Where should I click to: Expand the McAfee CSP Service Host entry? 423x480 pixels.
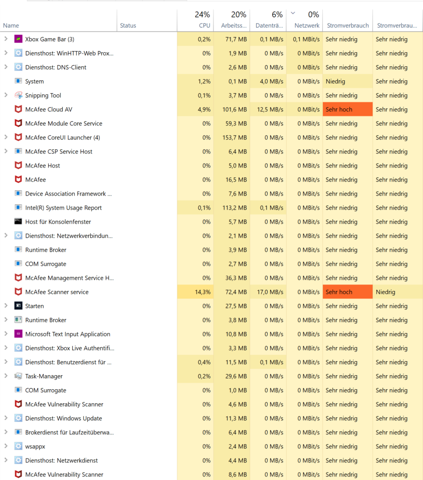pyautogui.click(x=6, y=151)
